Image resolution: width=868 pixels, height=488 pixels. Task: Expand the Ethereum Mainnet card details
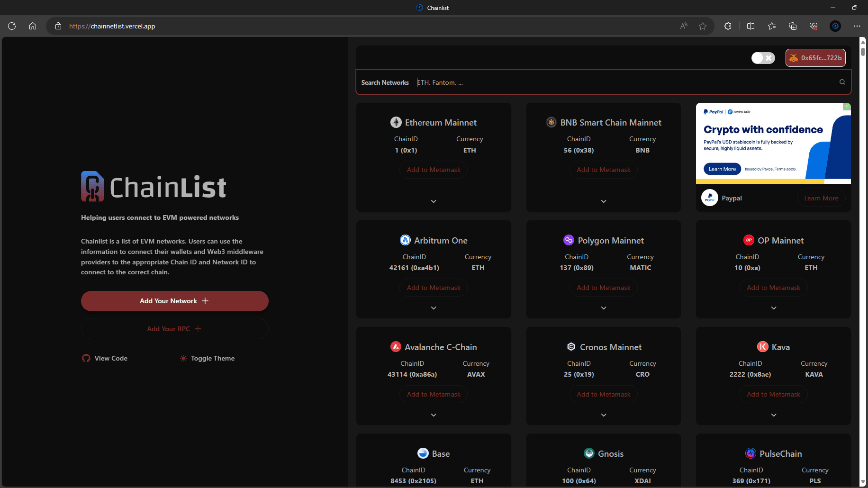click(433, 201)
